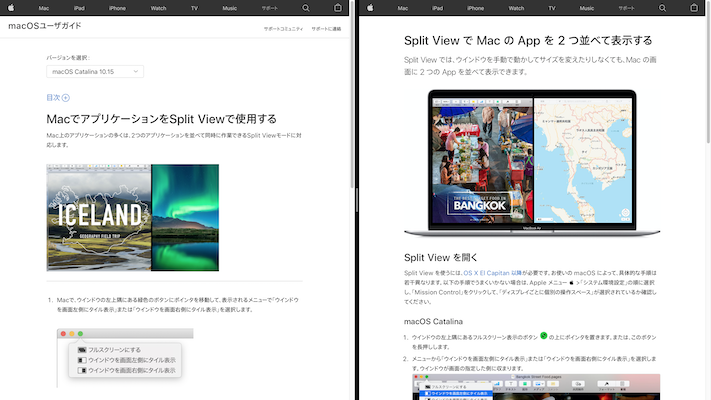Open search in the left window nav bar

(x=306, y=8)
